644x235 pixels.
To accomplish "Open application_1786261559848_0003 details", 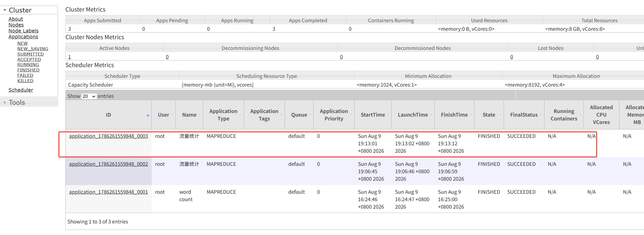I will 109,136.
